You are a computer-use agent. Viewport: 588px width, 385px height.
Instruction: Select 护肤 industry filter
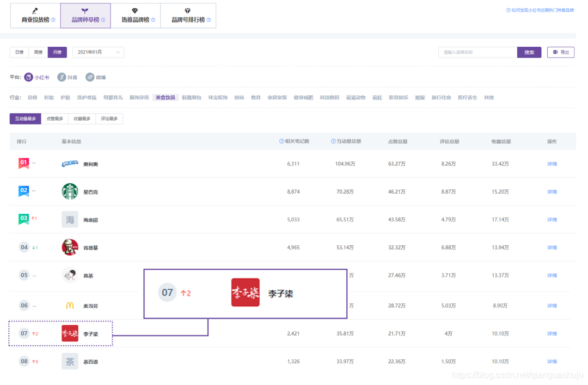65,97
